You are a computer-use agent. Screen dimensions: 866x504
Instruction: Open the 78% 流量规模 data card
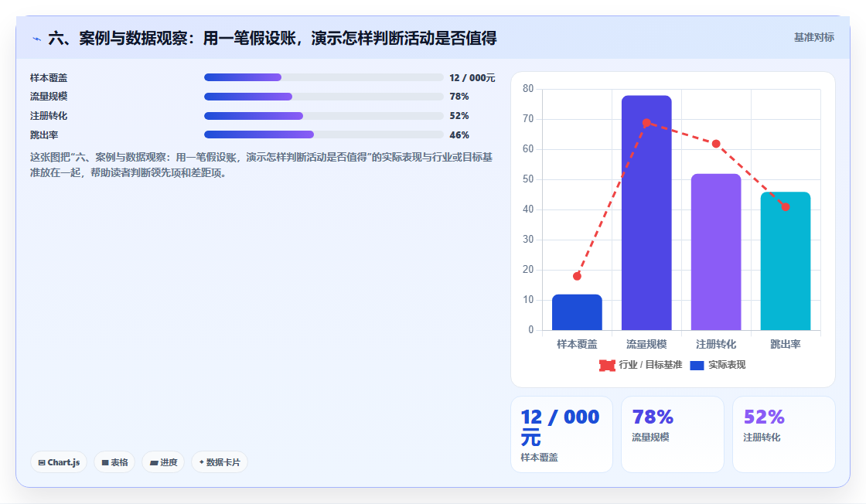pyautogui.click(x=673, y=434)
